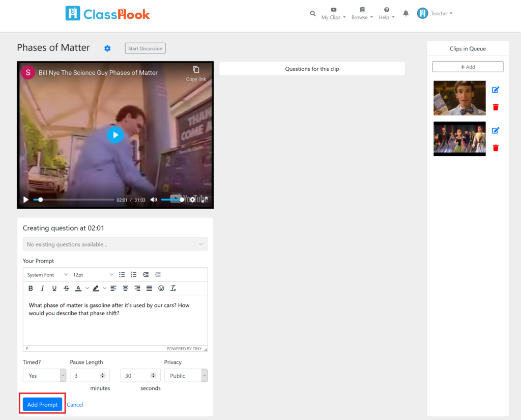
Task: Open the text color dropdown arrow
Action: 86,288
